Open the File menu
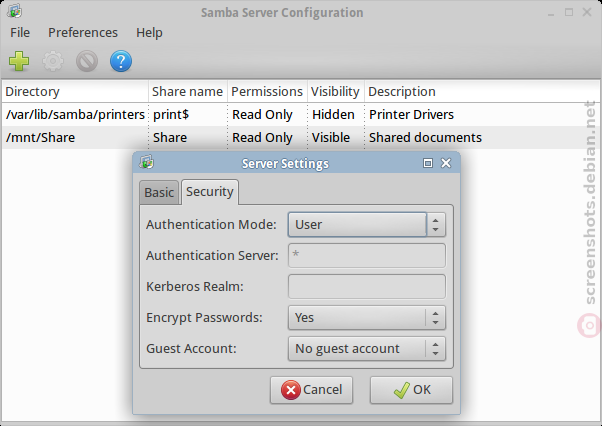 tap(20, 33)
